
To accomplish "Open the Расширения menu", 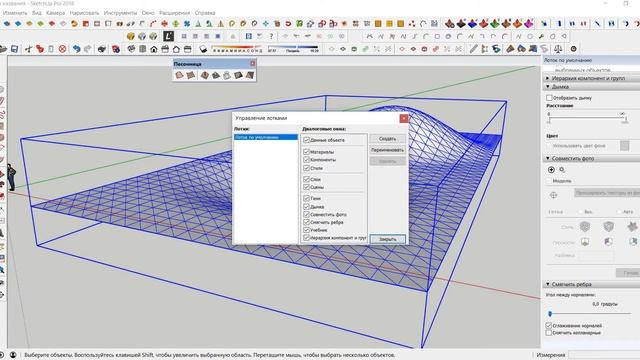I will 174,13.
